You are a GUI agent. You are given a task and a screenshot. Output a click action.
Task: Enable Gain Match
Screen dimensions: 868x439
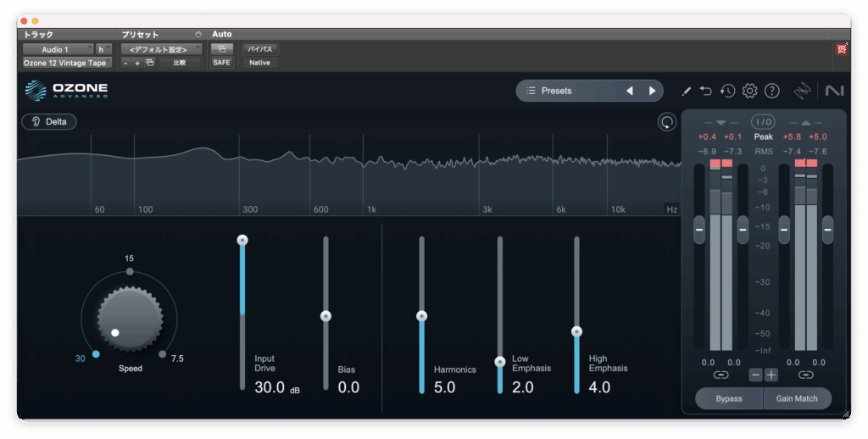795,398
